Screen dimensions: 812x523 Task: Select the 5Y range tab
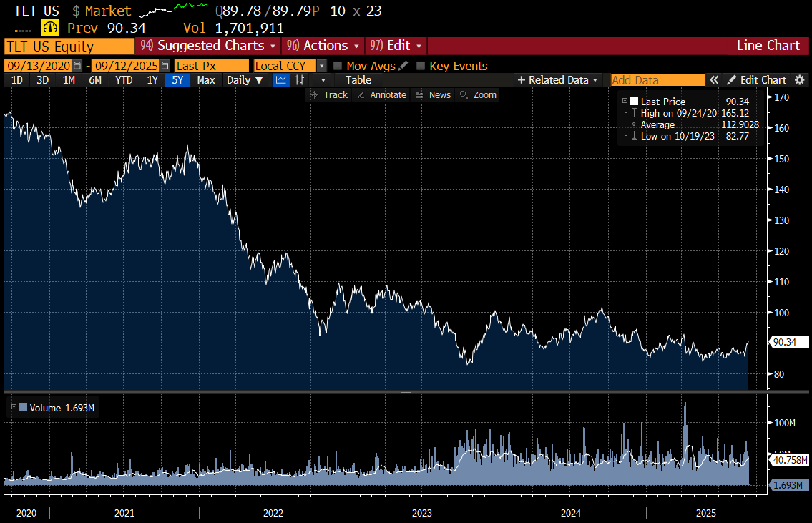tap(177, 80)
